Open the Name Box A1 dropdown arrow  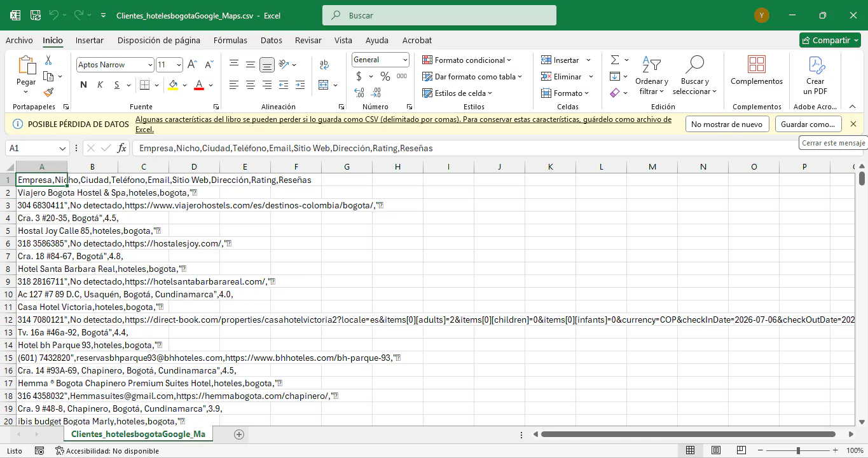(62, 148)
